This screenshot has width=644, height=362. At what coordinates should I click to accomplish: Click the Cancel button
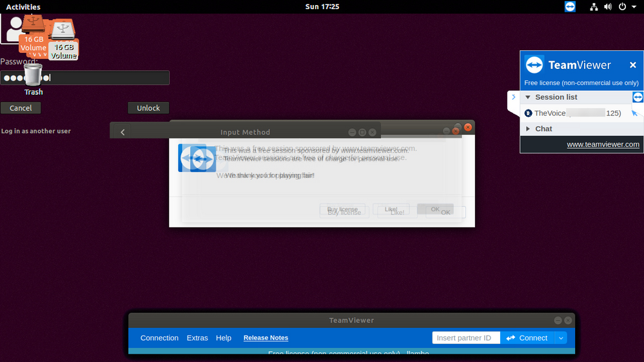coord(21,108)
